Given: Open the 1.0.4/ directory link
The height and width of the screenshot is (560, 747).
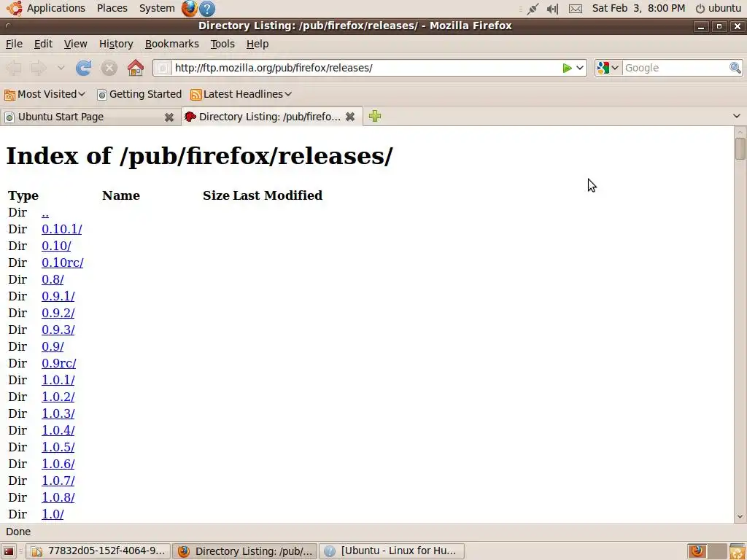Looking at the screenshot, I should 58,430.
